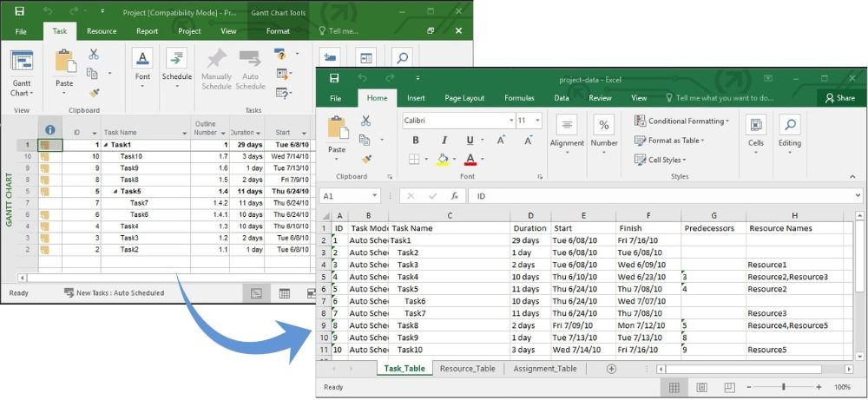Open the Calibri font name dropdown
Screen dimensions: 868x400
510,121
